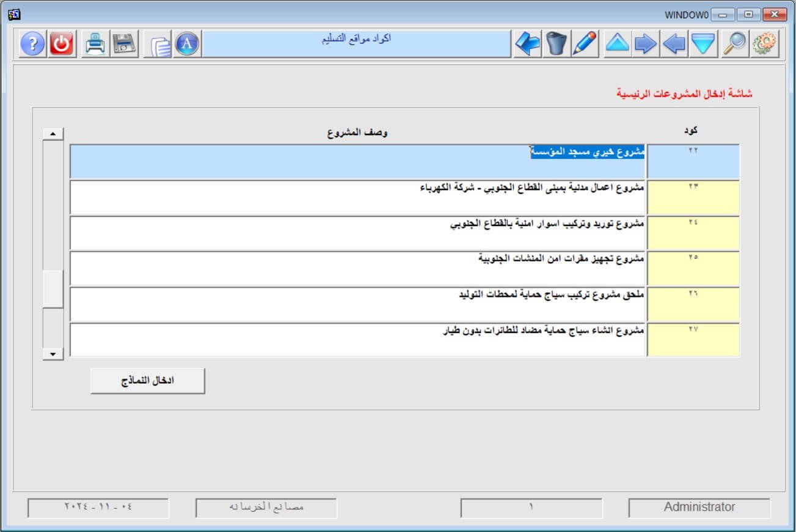This screenshot has width=796, height=532.
Task: Click the round blue letter A icon
Action: click(188, 44)
